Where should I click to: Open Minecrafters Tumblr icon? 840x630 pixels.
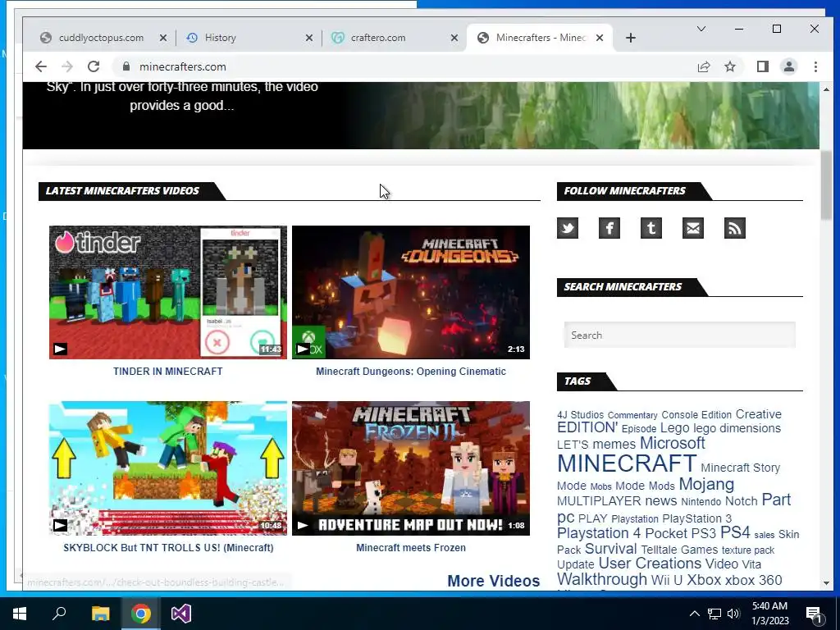pyautogui.click(x=651, y=228)
